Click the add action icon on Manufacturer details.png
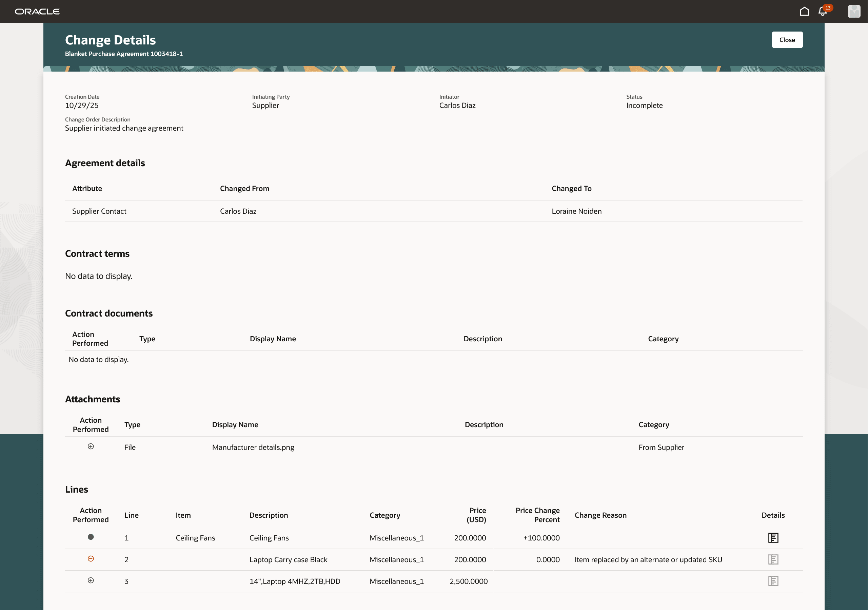 pos(91,446)
